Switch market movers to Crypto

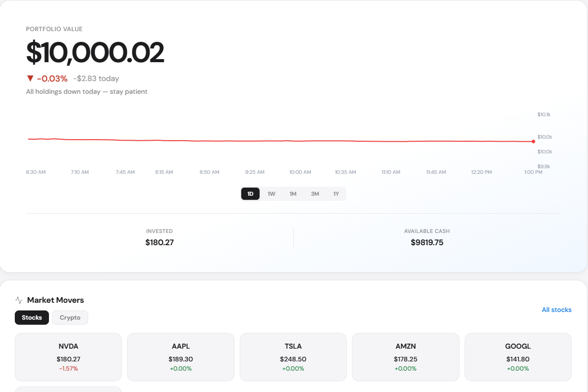click(70, 317)
